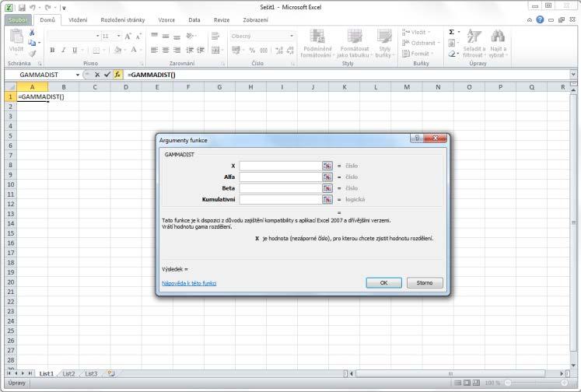Confirm formula entry with the checkmark icon
This screenshot has height=392, width=581.
tap(107, 75)
